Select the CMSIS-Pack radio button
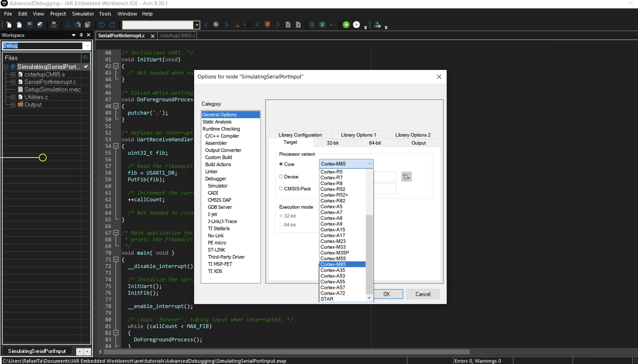638x364 pixels. point(281,189)
